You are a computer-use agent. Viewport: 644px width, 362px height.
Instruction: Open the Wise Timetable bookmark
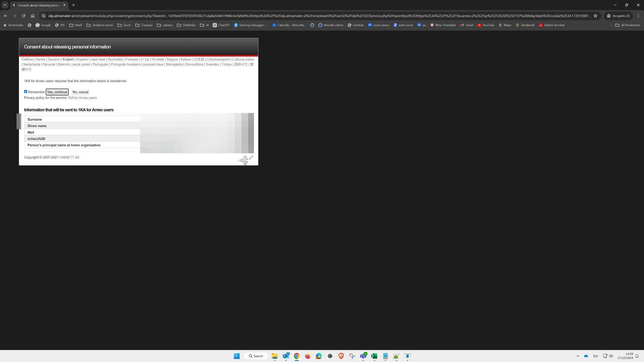[443, 25]
